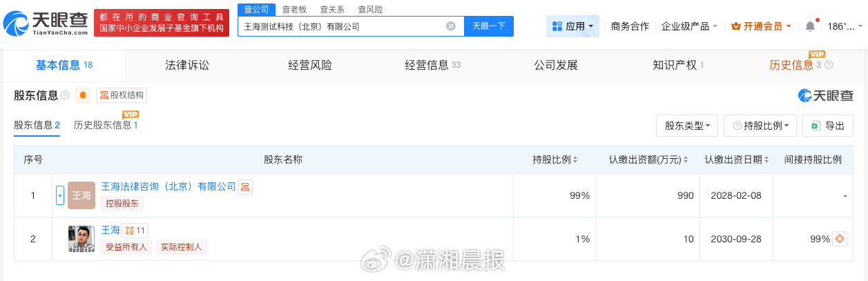Click the relationship count icon 11 beside 王海
The image size is (868, 281).
pos(135,230)
